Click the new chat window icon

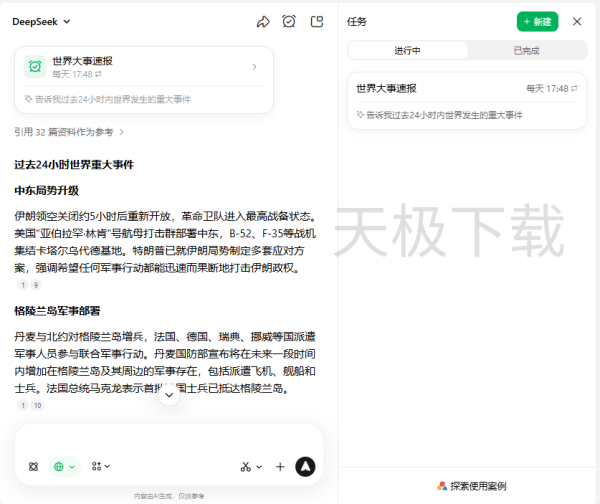point(317,21)
